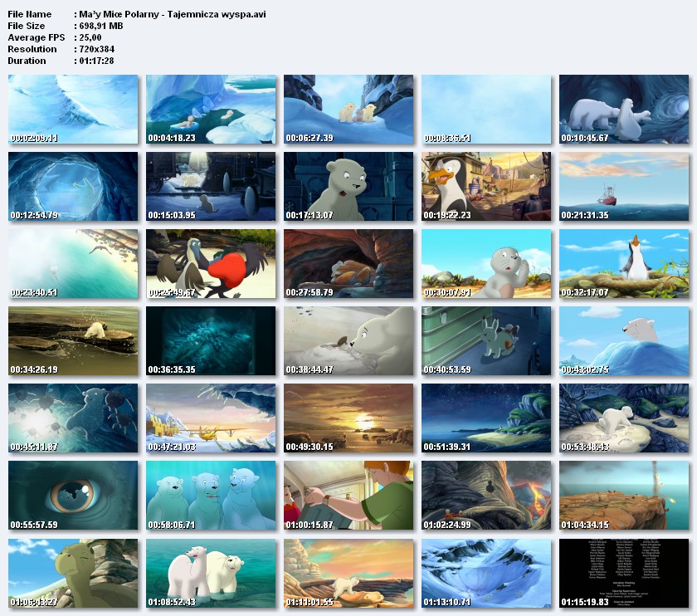The width and height of the screenshot is (697, 616).
Task: Click the file size value 698,91 MB
Action: [101, 26]
